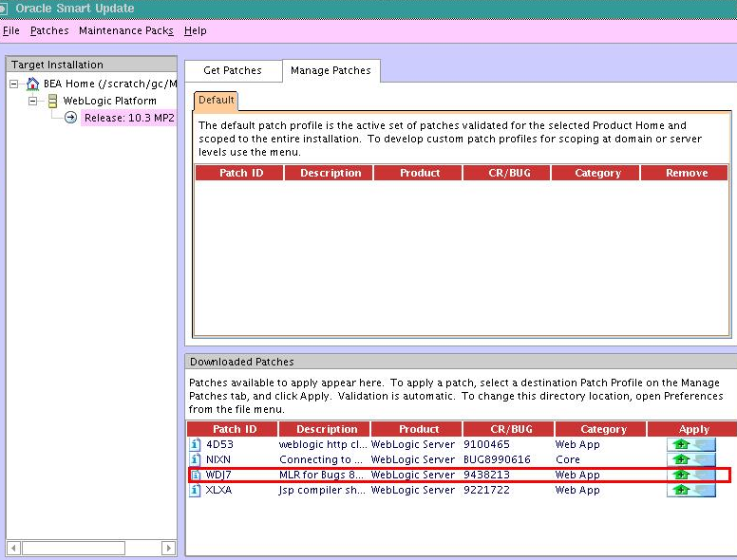Viewport: 737px width, 560px height.
Task: Switch to the Get Patches tab
Action: click(x=232, y=71)
